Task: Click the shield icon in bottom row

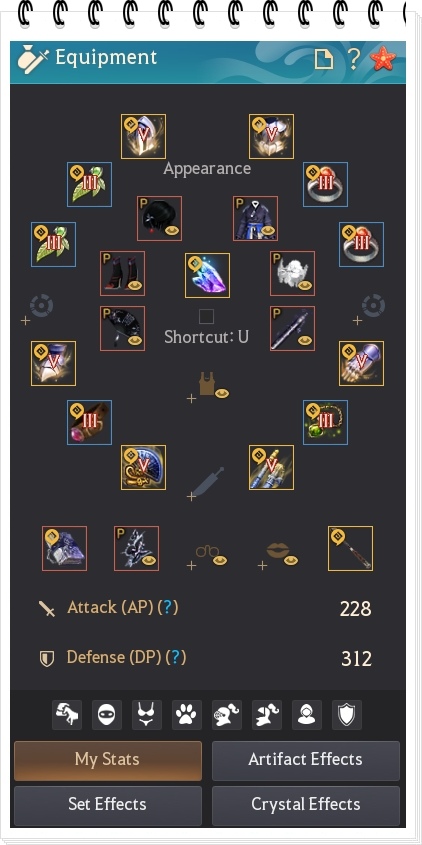Action: 347,715
